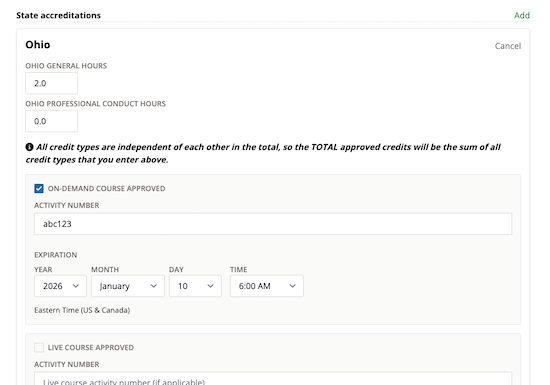Enable Live Course Approved checkbox
This screenshot has width=550, height=385.
tap(39, 347)
